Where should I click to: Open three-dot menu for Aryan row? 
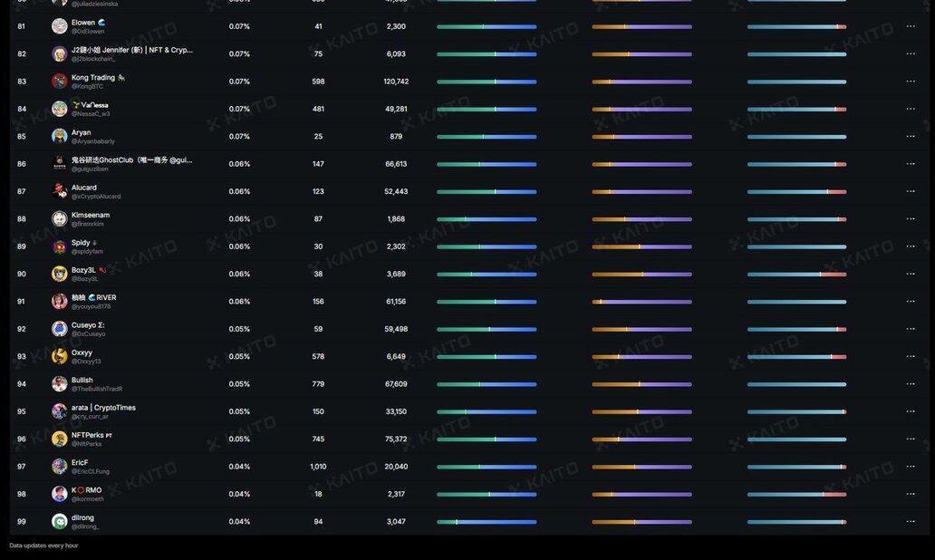911,137
